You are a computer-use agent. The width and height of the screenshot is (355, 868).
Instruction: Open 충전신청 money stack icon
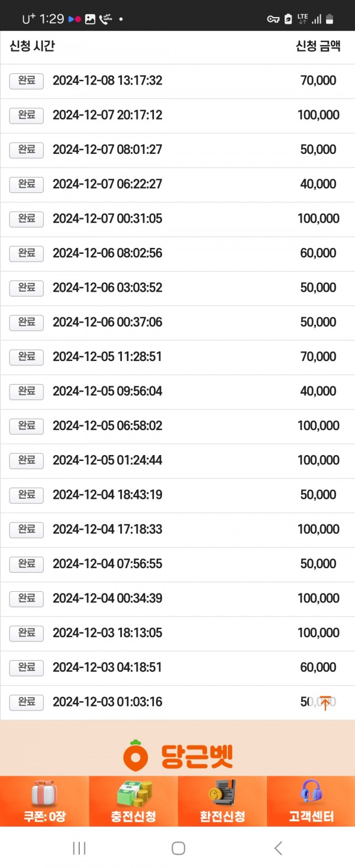tap(134, 793)
